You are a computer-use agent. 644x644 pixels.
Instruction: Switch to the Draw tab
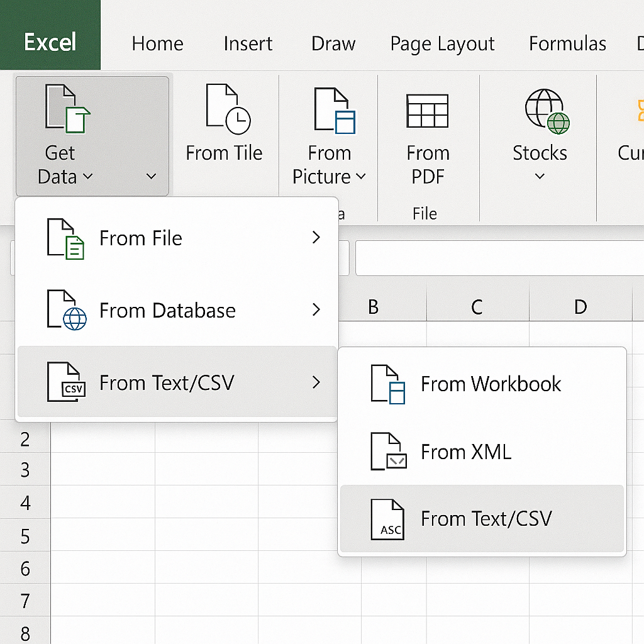coord(333,43)
